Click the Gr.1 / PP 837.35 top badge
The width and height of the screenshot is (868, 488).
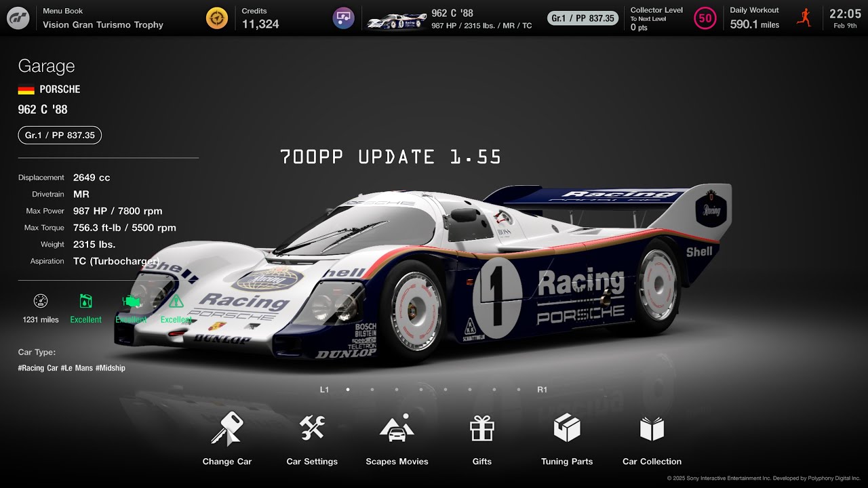point(583,18)
